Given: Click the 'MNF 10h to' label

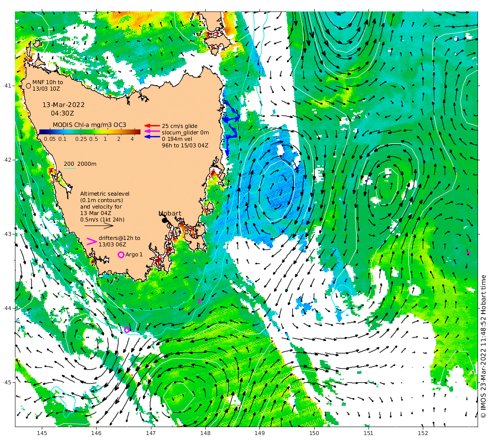Looking at the screenshot, I should 48,82.
